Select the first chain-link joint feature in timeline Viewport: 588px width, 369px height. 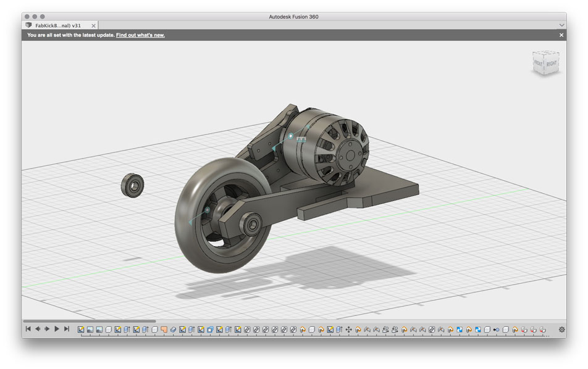tap(247, 330)
